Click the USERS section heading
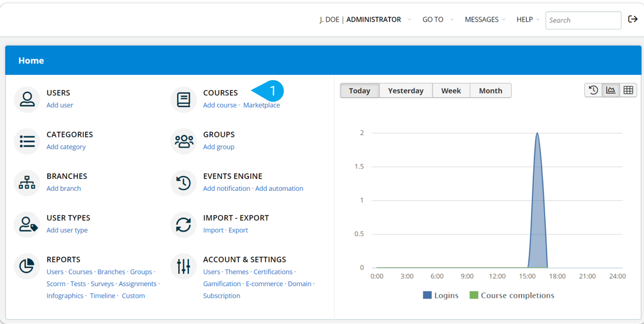 click(x=58, y=93)
